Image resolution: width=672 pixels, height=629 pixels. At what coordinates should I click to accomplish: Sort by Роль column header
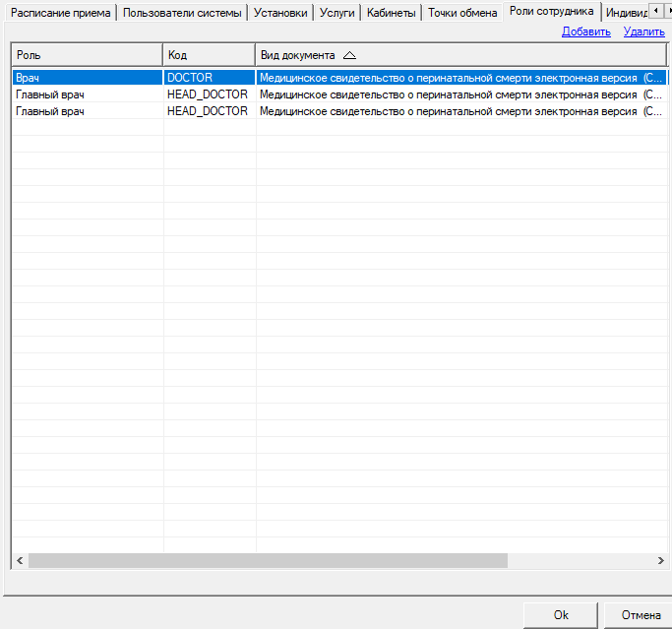[x=87, y=55]
